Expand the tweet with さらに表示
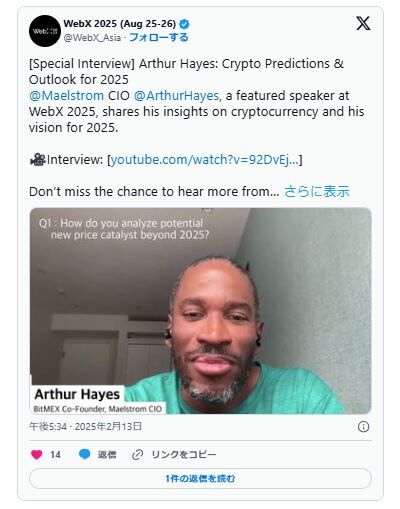Viewport: 400px width, 509px height. [x=317, y=192]
